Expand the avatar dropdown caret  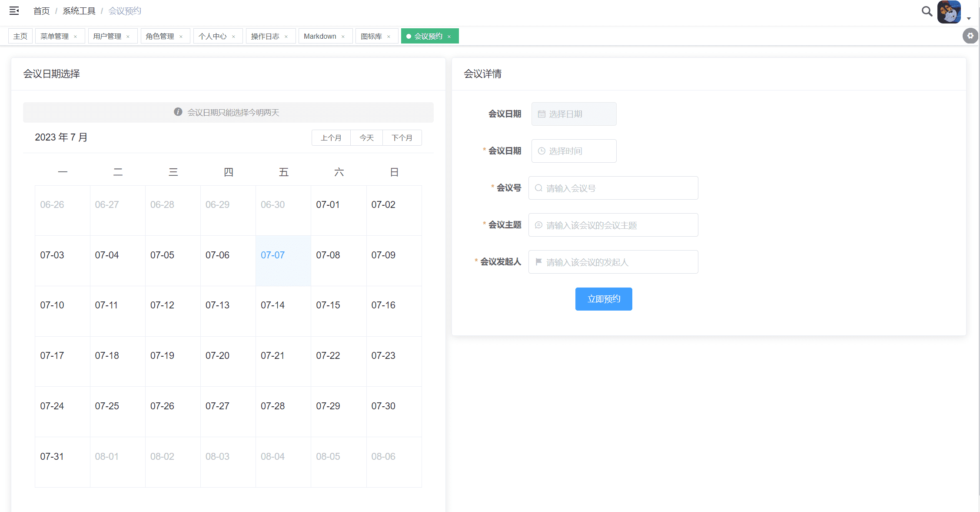click(969, 19)
